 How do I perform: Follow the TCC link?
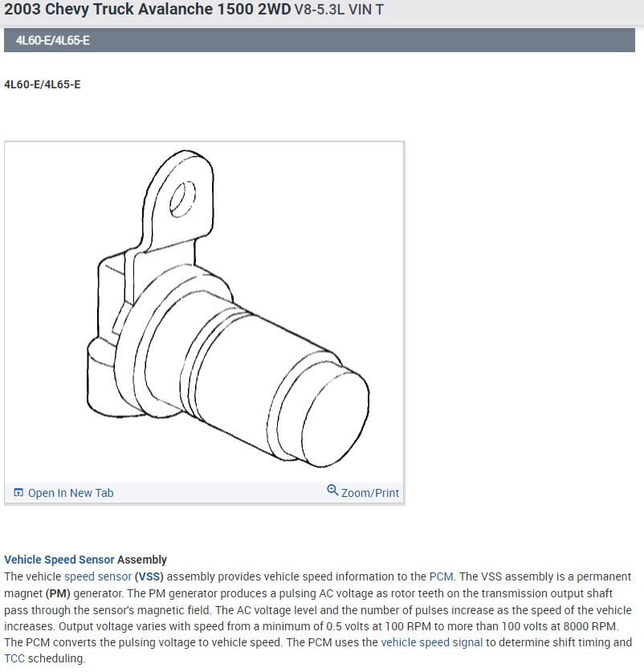[x=14, y=658]
